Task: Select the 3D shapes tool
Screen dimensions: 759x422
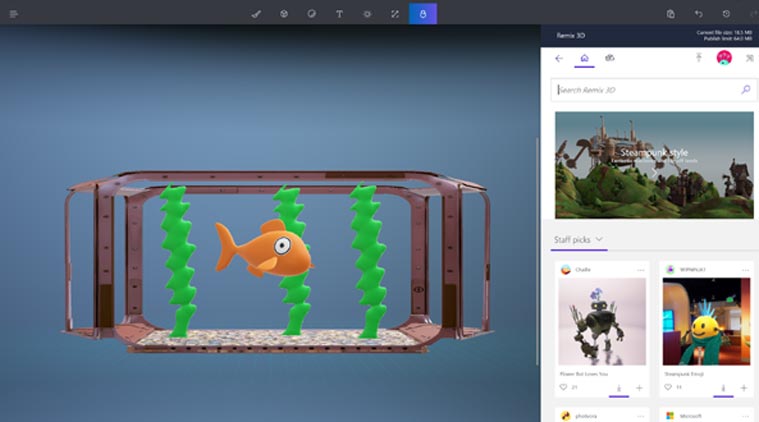Action: [x=284, y=14]
